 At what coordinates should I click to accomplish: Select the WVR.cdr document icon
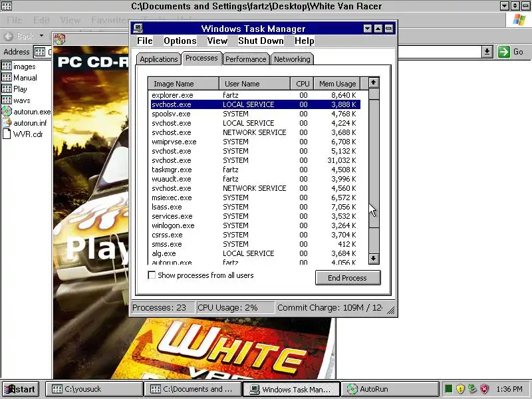(7, 134)
